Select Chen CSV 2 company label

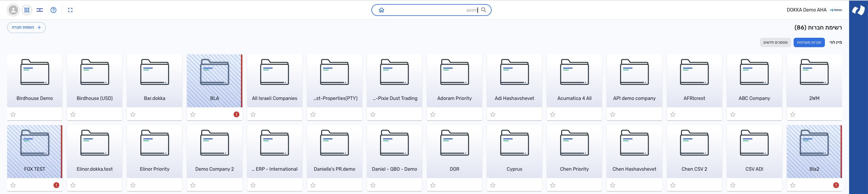click(694, 169)
